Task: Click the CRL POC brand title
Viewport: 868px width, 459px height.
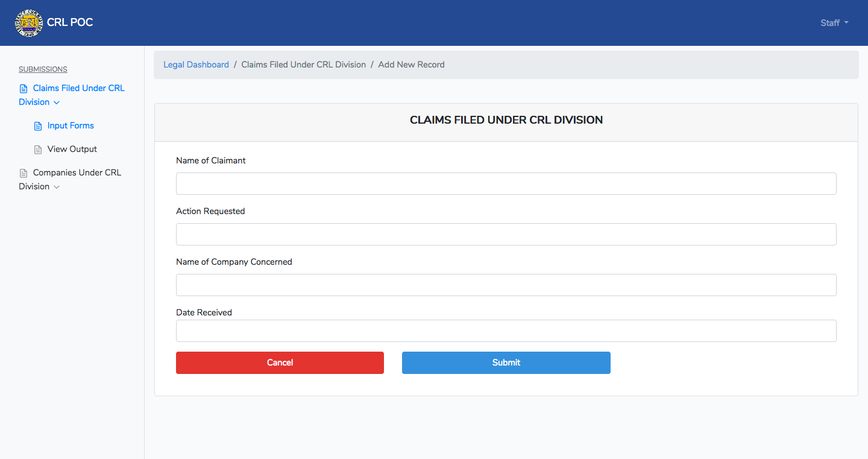Action: click(x=70, y=23)
